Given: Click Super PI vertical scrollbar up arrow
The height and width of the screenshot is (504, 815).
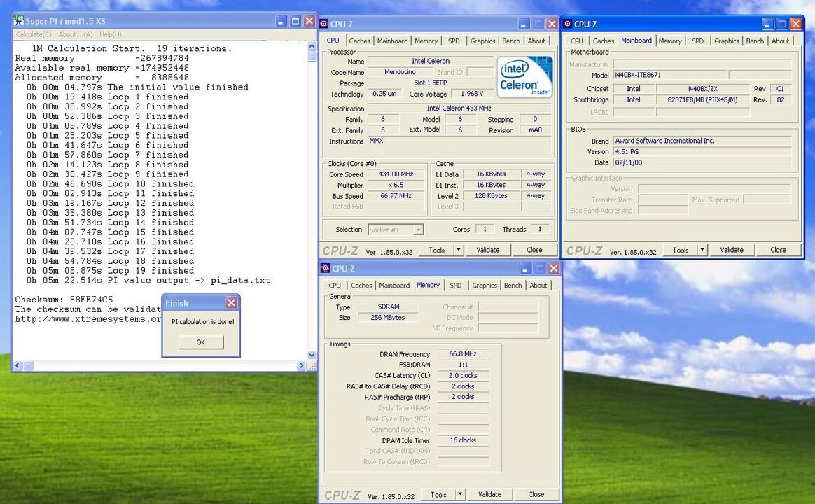Looking at the screenshot, I should click(x=312, y=46).
